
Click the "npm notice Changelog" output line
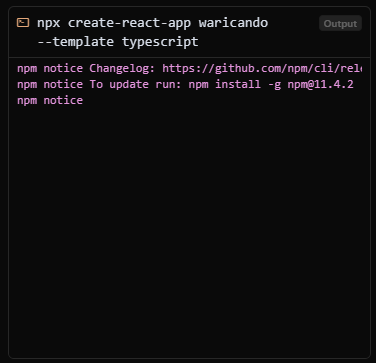pos(189,68)
